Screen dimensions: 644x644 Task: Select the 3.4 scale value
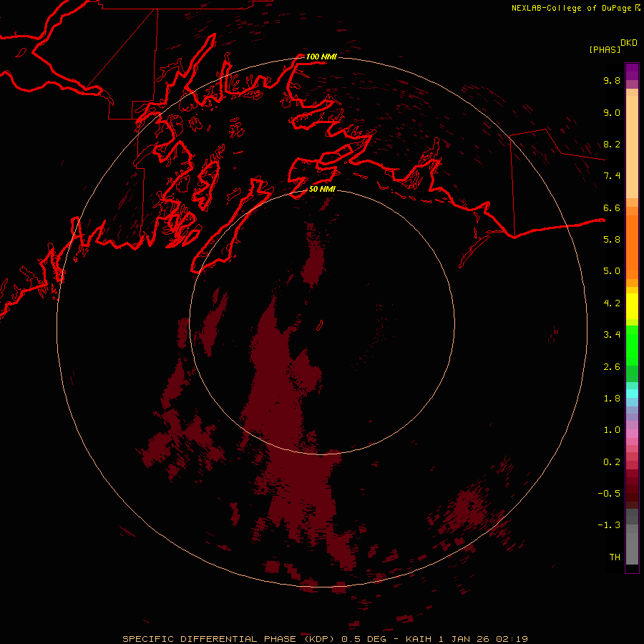pyautogui.click(x=612, y=335)
